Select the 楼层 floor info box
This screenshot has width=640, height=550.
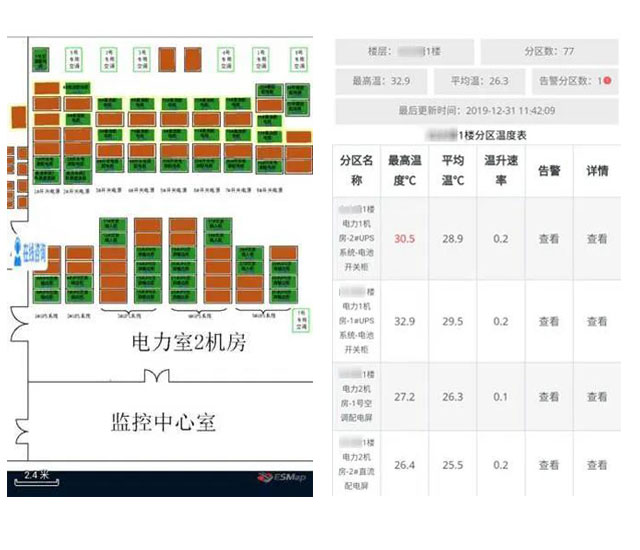click(404, 51)
